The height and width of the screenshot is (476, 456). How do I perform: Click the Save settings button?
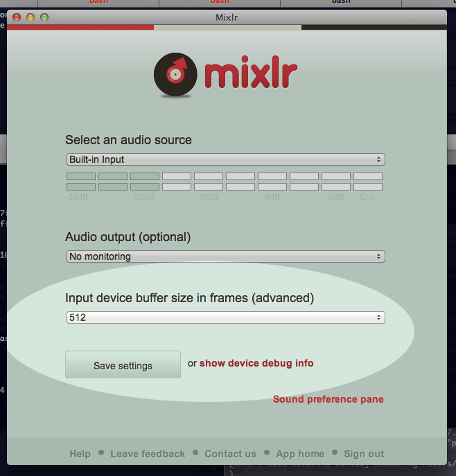pyautogui.click(x=123, y=364)
